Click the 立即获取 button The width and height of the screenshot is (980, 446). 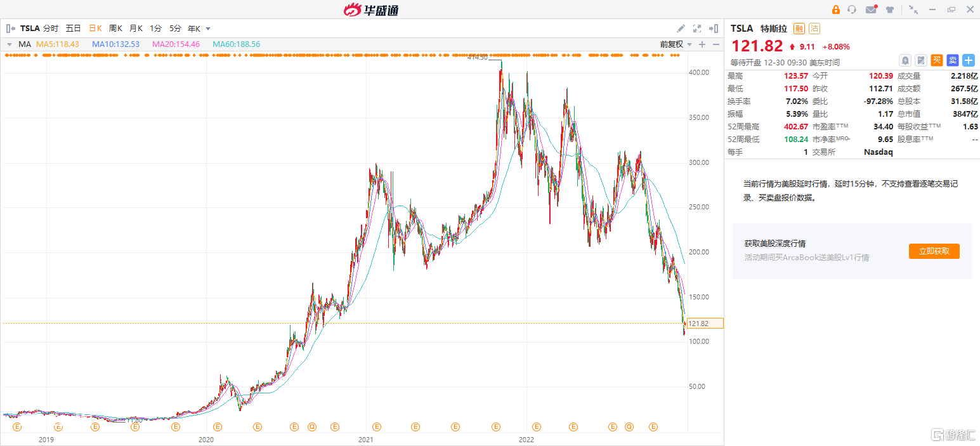tap(934, 251)
